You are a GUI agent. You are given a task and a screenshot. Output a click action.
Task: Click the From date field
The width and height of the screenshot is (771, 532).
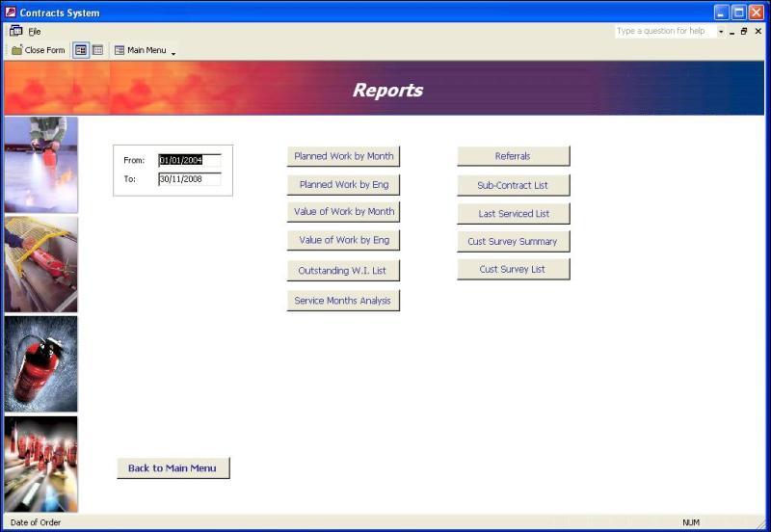coord(189,161)
